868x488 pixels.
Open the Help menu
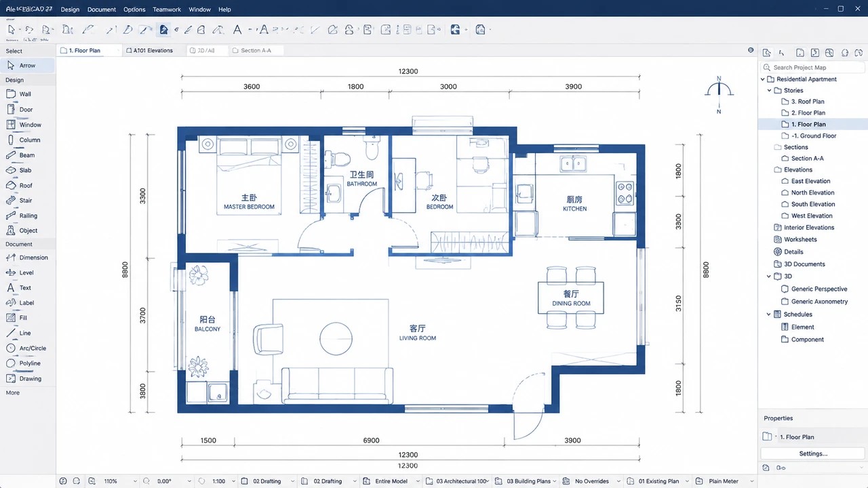224,9
